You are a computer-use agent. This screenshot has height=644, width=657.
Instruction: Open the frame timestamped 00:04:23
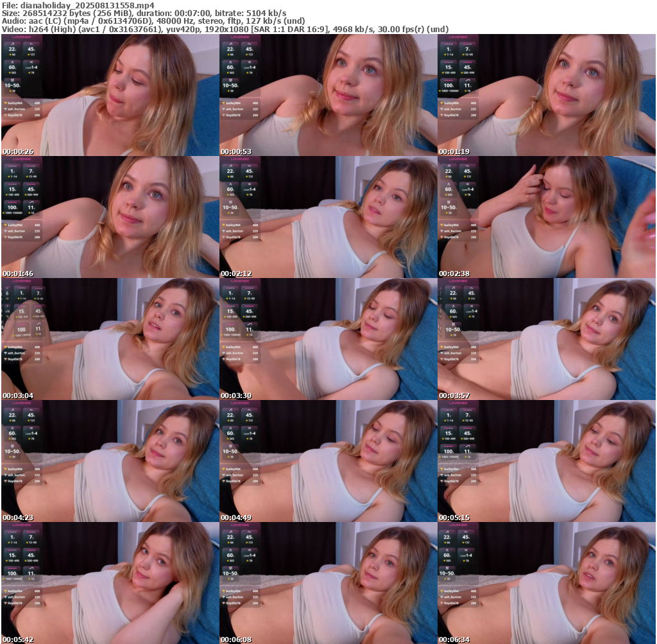click(x=110, y=461)
